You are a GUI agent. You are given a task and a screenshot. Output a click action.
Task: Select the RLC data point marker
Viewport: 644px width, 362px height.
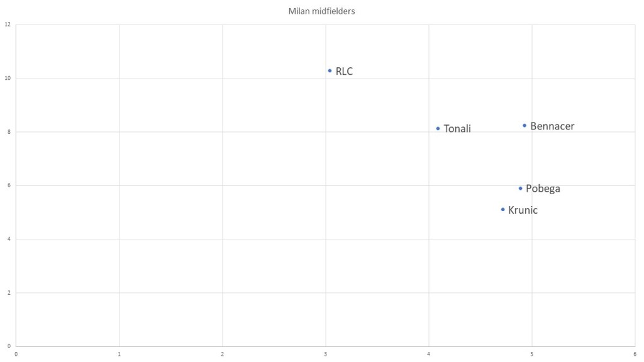tap(330, 70)
